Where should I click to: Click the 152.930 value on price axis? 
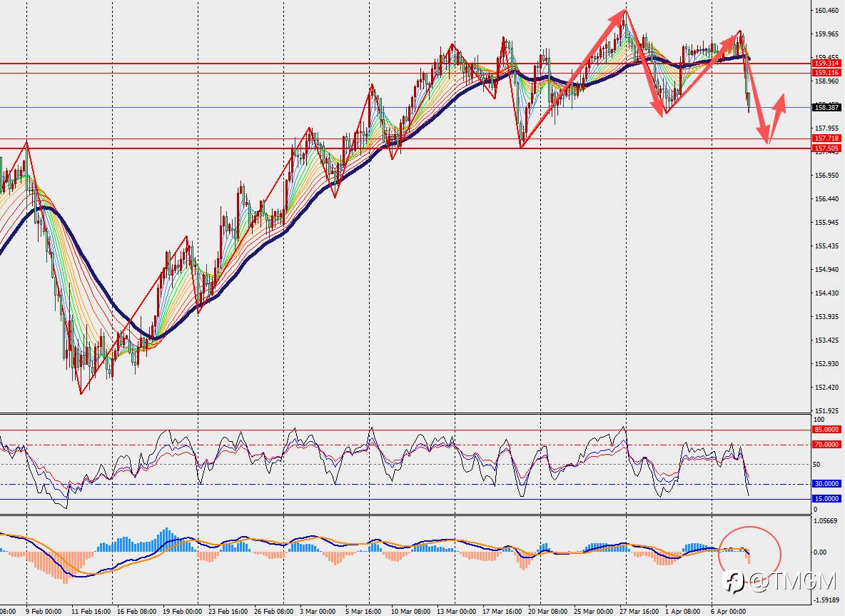coord(826,364)
